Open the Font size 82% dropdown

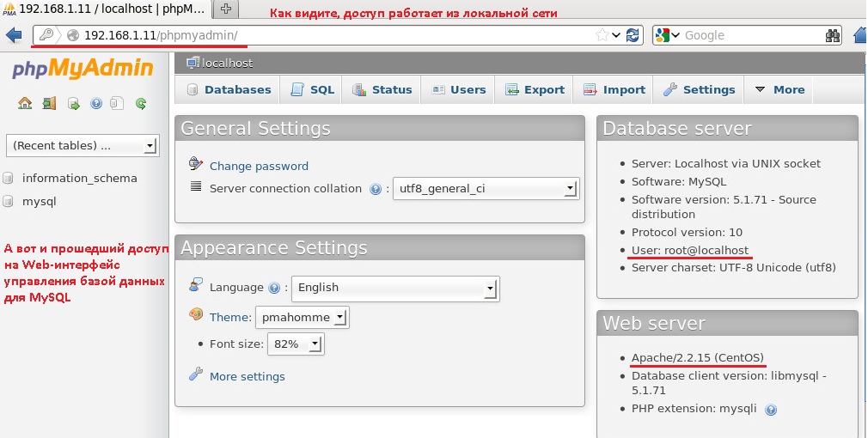pos(296,344)
